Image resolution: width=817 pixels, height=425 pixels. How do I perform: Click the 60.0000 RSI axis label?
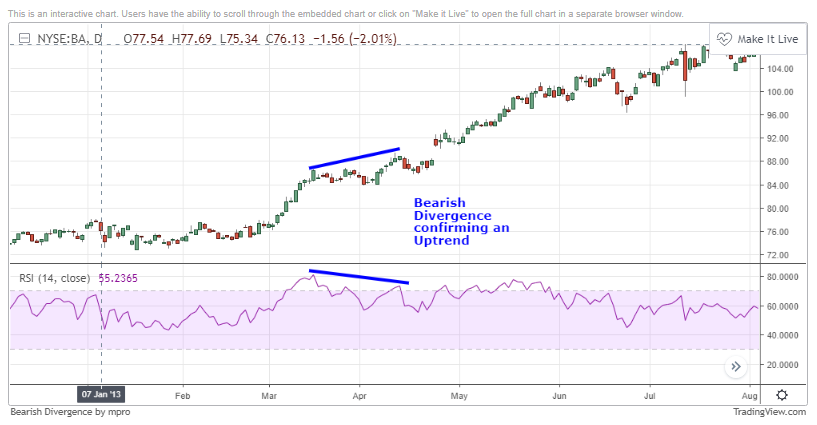[782, 306]
